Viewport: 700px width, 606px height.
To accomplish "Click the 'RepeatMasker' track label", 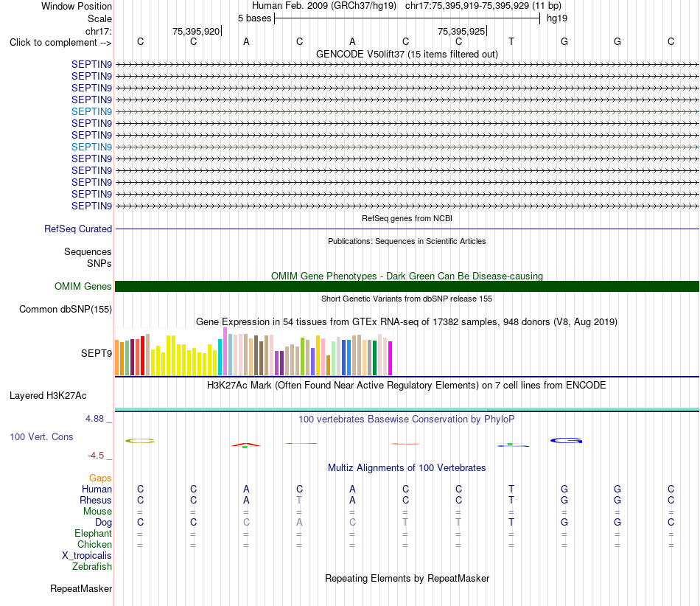I will (x=81, y=588).
